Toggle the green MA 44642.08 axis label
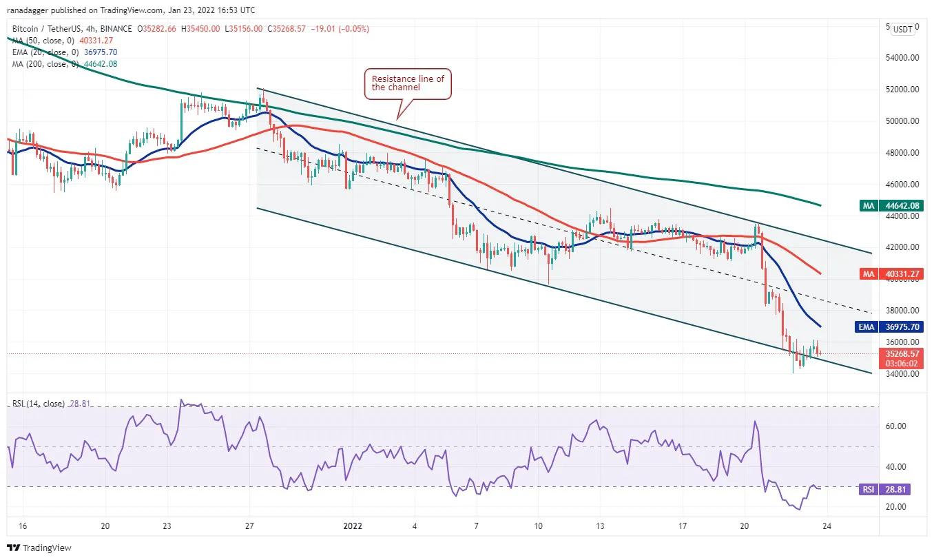 point(893,206)
